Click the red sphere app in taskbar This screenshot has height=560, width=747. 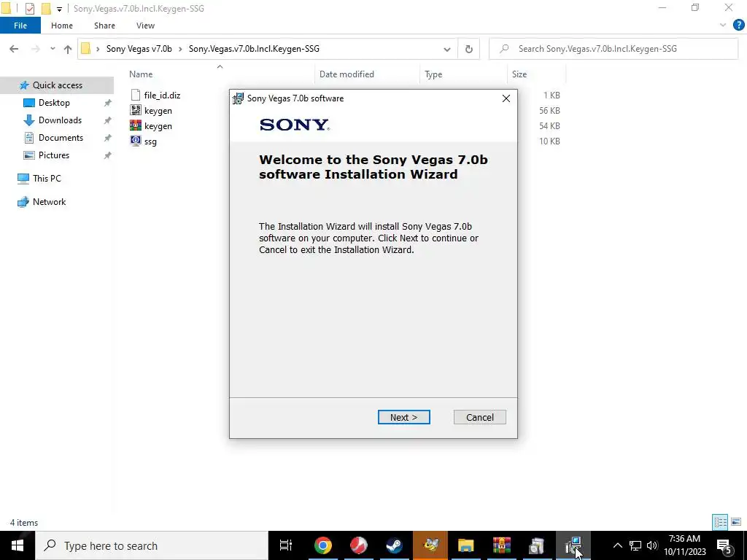pyautogui.click(x=358, y=545)
